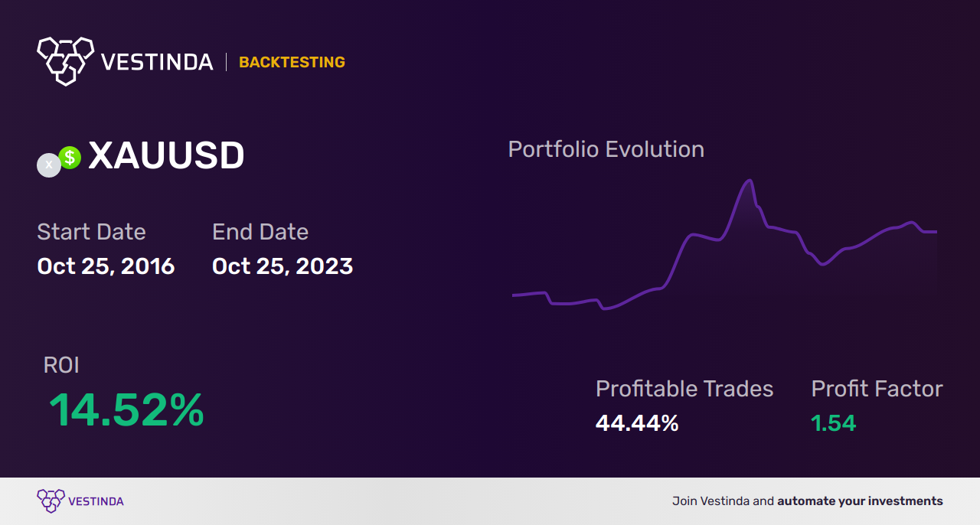This screenshot has height=525, width=980.
Task: Click the VESTINDA brand name in header
Action: click(157, 62)
